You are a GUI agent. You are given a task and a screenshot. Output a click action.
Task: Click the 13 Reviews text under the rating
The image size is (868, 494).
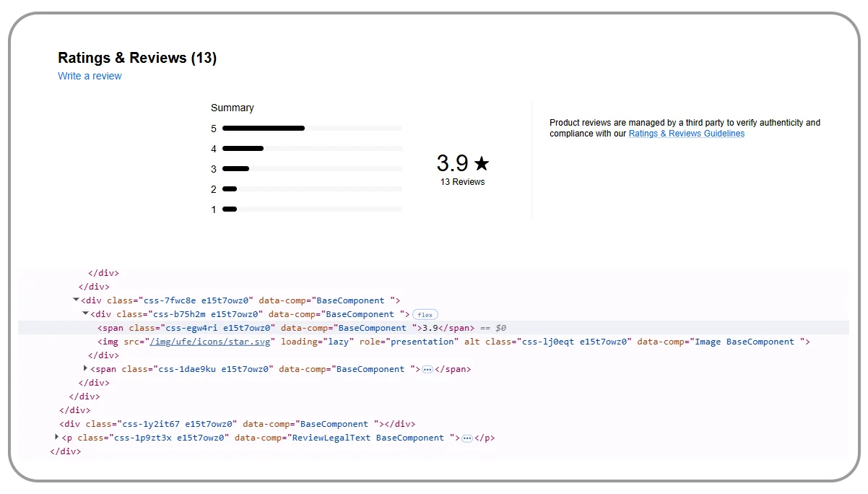point(462,182)
